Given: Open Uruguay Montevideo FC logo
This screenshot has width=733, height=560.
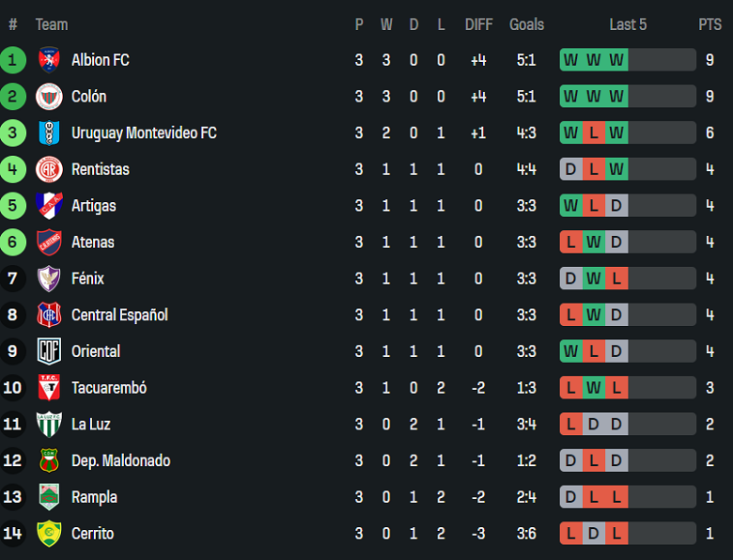Looking at the screenshot, I should click(49, 132).
